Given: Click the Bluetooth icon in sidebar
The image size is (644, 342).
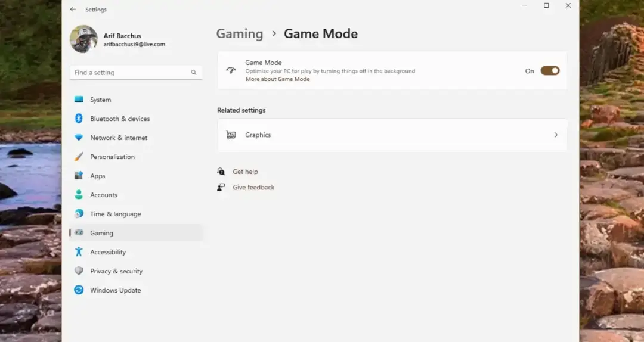Looking at the screenshot, I should pos(79,118).
